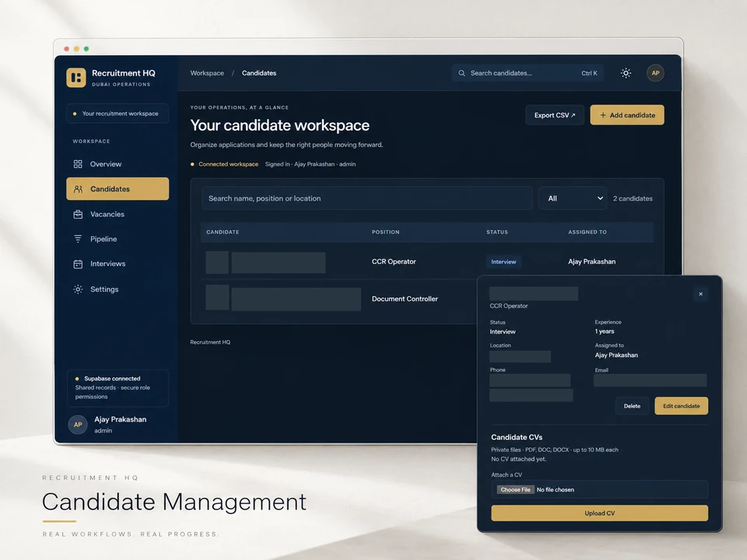Click Supabase connected status card

(118, 388)
